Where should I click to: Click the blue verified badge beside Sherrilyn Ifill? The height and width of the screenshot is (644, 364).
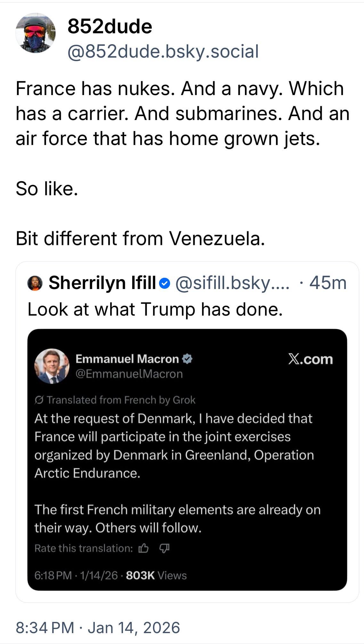[x=164, y=283]
